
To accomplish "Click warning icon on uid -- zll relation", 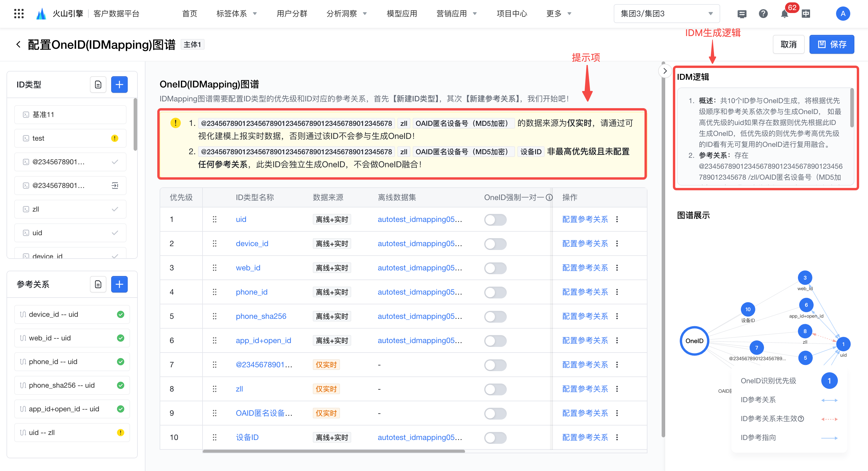I will coord(120,432).
